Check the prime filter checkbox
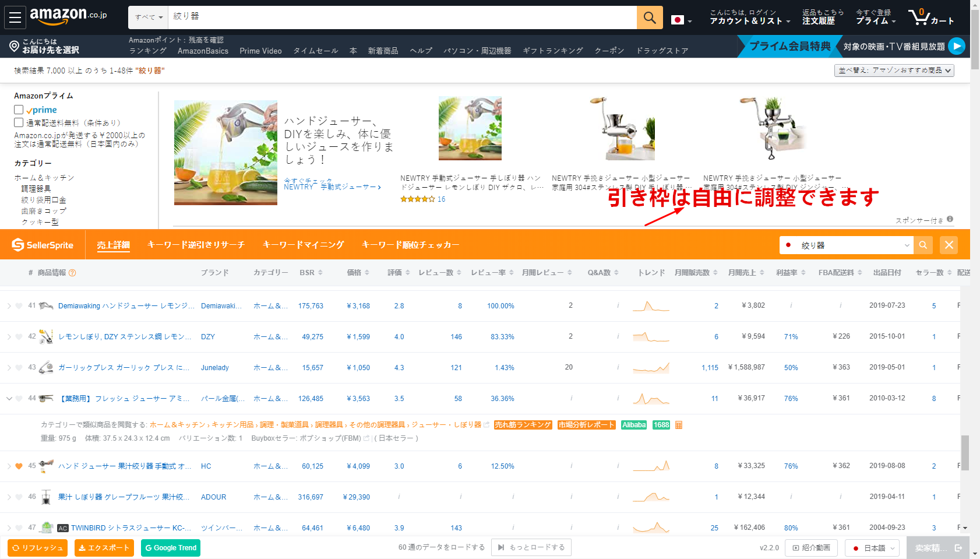Image resolution: width=980 pixels, height=559 pixels. pyautogui.click(x=19, y=110)
